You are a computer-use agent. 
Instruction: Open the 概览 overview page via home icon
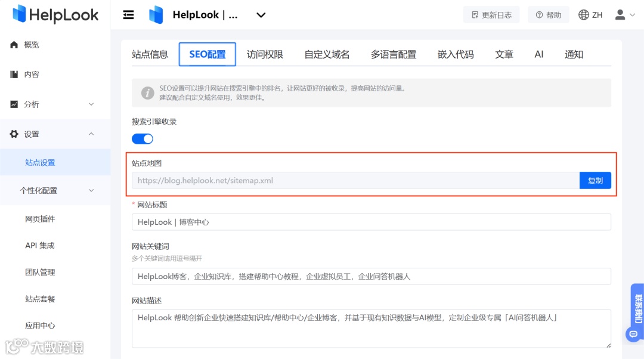click(14, 44)
